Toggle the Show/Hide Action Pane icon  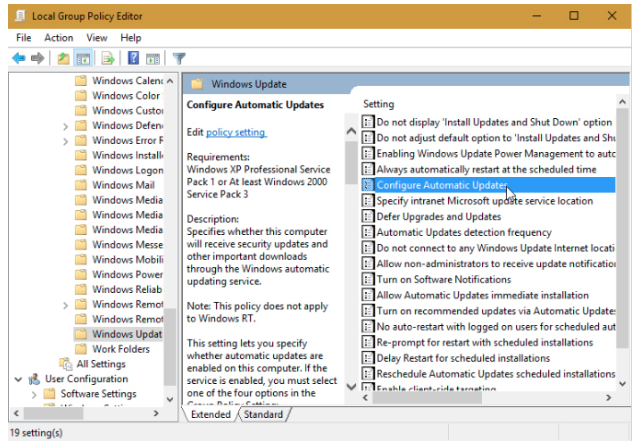pyautogui.click(x=153, y=59)
